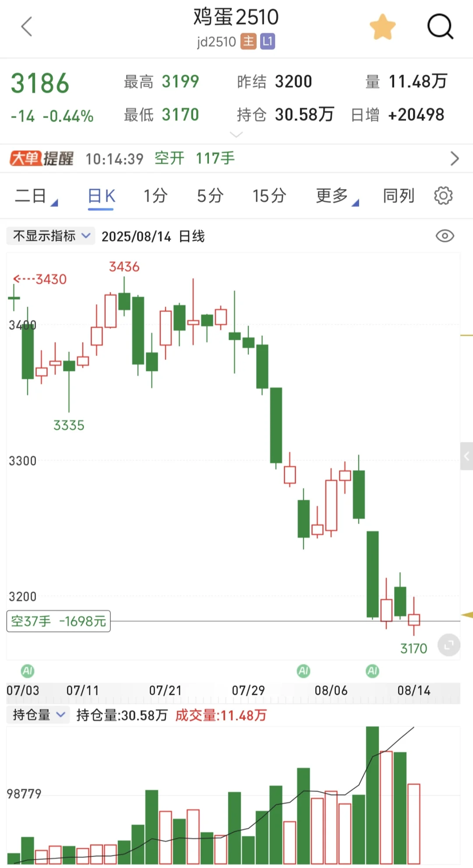The height and width of the screenshot is (868, 473).
Task: Expand quote details with down chevron
Action: click(x=236, y=135)
